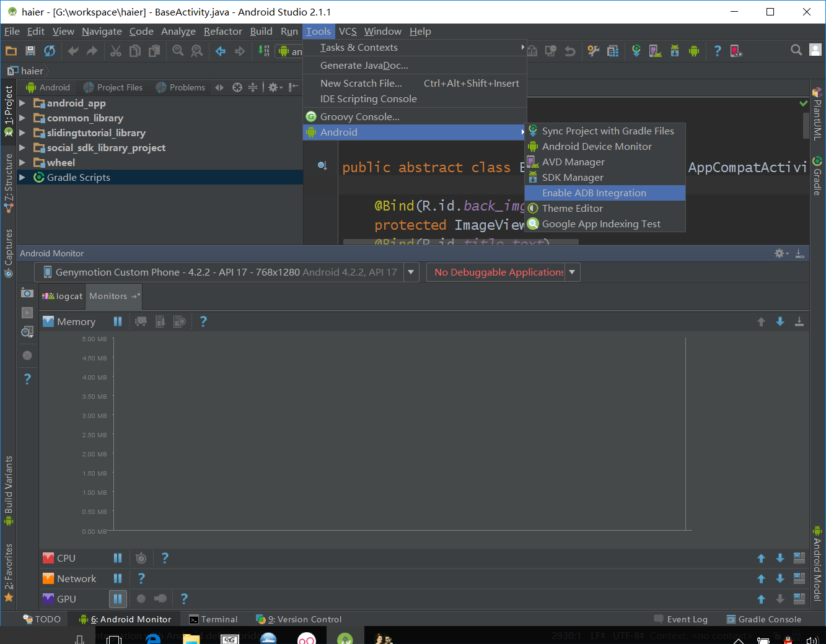Pause the CPU monitor
Screen dimensions: 826x644
click(x=118, y=558)
